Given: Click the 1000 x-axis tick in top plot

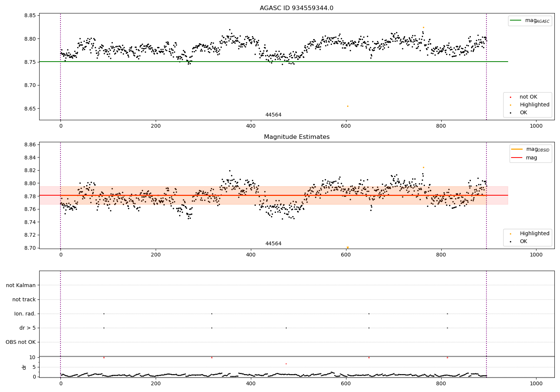Looking at the screenshot, I should pos(536,126).
